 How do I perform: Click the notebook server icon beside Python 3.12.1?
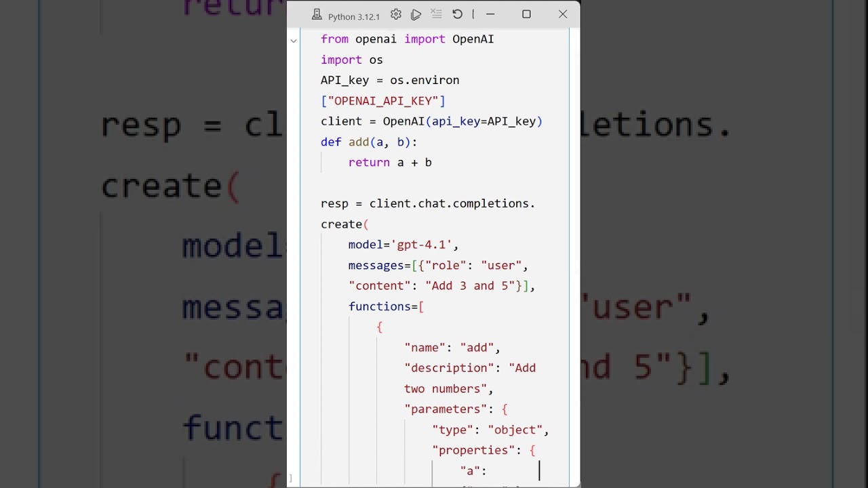[317, 15]
